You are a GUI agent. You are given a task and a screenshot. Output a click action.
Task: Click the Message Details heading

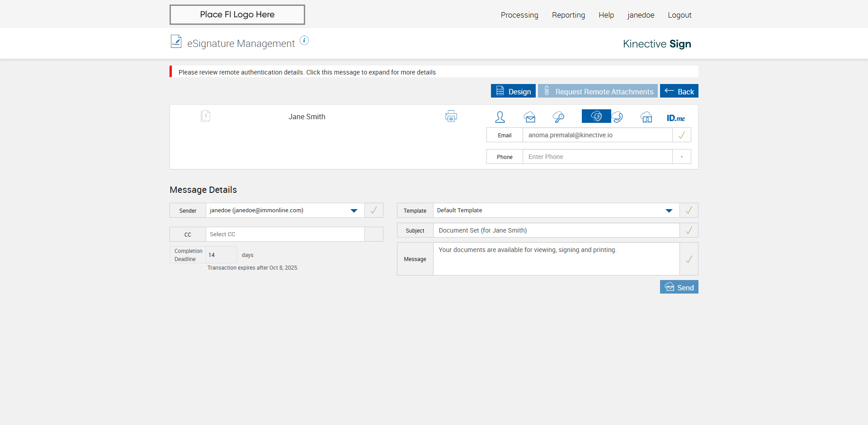click(203, 190)
